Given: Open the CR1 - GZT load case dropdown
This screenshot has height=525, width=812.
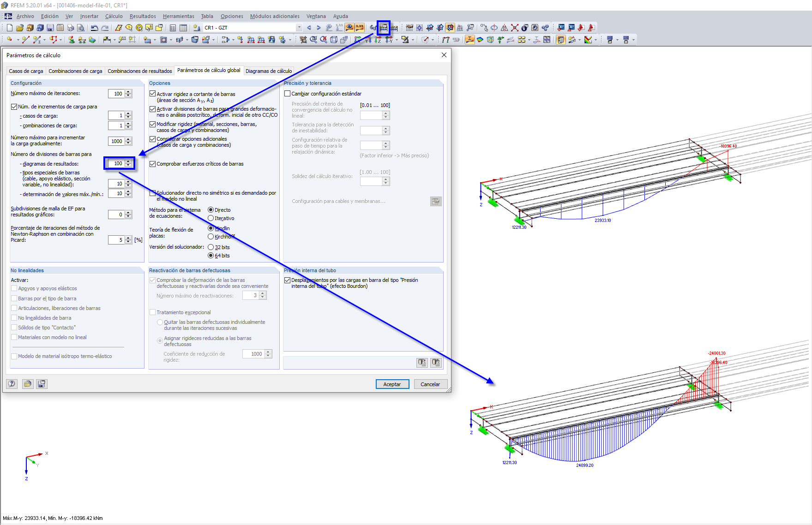Looking at the screenshot, I should (x=299, y=28).
